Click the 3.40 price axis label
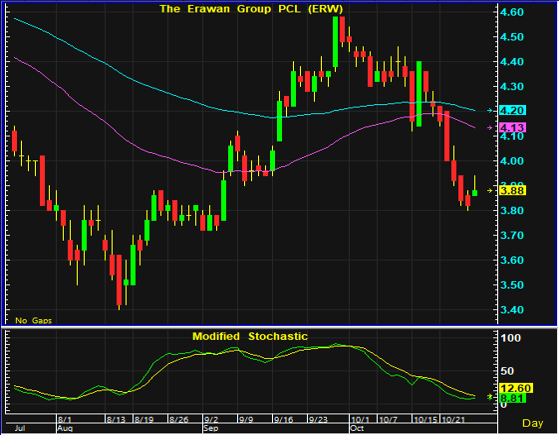This screenshot has width=559, height=435. [x=512, y=309]
